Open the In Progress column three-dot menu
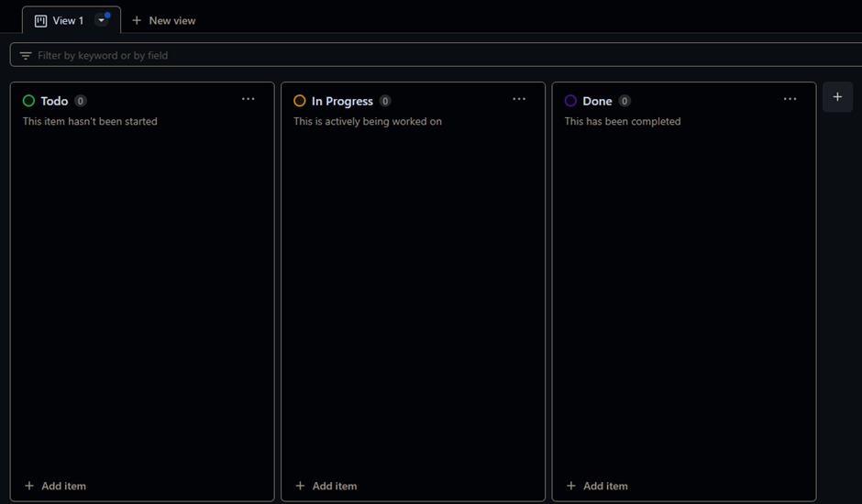Image resolution: width=862 pixels, height=504 pixels. (x=519, y=99)
